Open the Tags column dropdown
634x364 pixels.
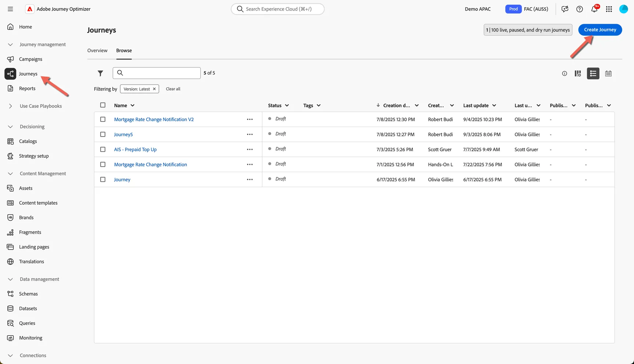pos(318,106)
